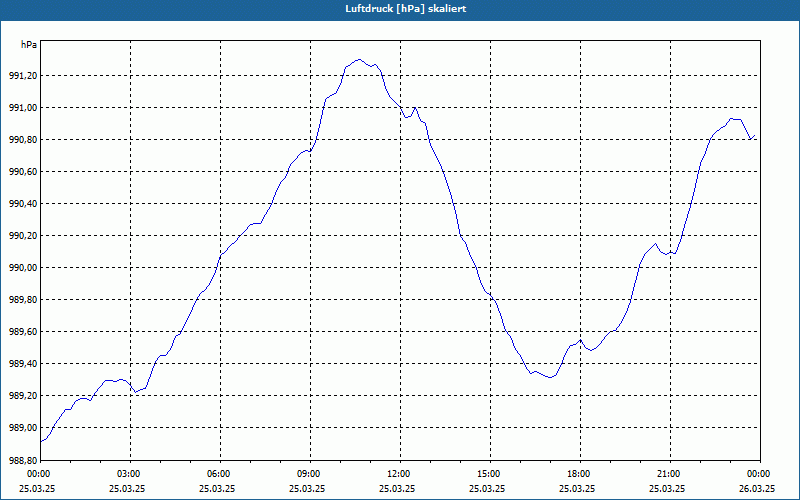Pick the 990,40 axis label
Image resolution: width=800 pixels, height=500 pixels.
pyautogui.click(x=23, y=204)
